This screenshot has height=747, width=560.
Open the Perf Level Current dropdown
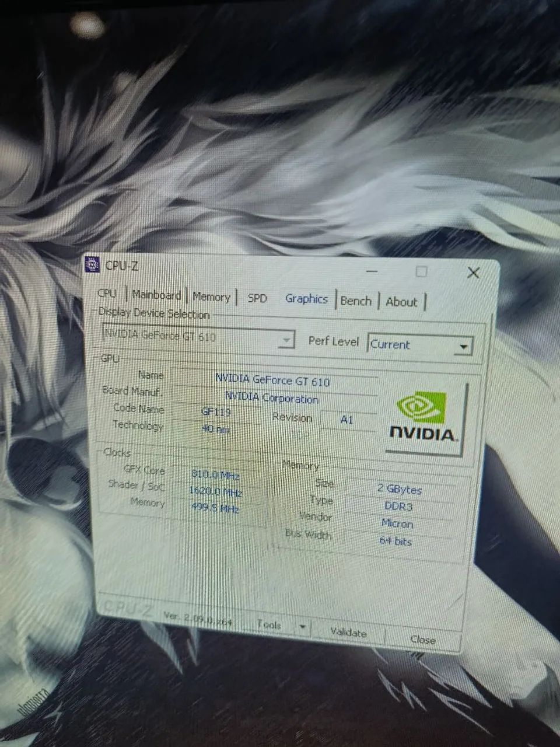pyautogui.click(x=420, y=345)
